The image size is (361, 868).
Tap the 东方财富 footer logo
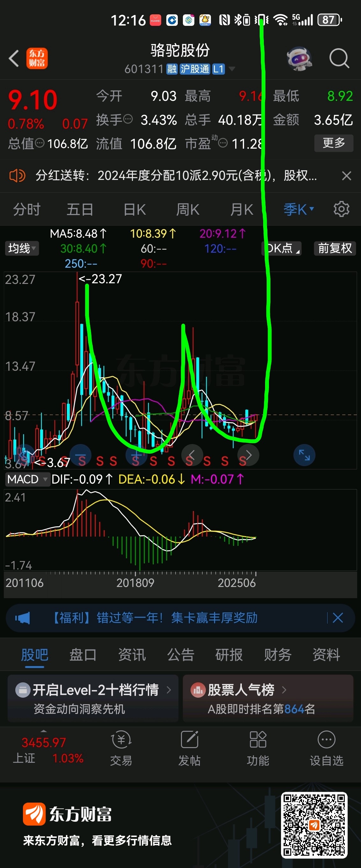point(67,814)
